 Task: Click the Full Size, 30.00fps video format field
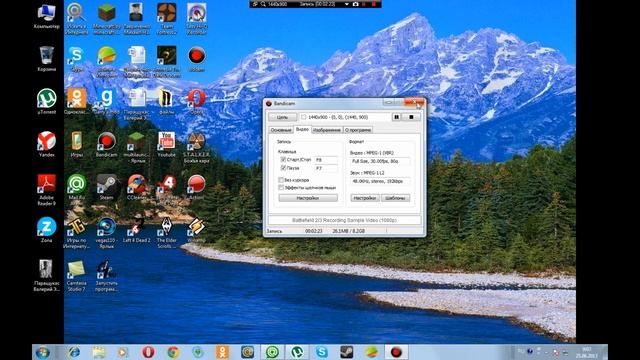click(380, 161)
